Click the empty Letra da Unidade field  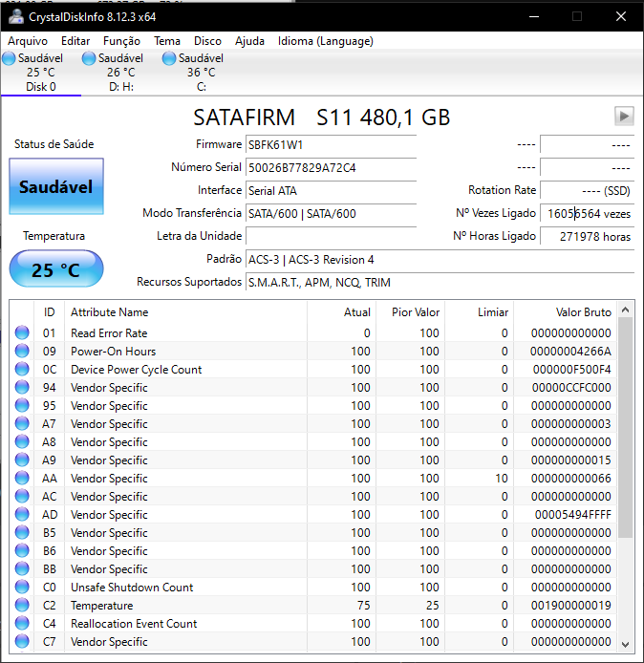pos(332,236)
